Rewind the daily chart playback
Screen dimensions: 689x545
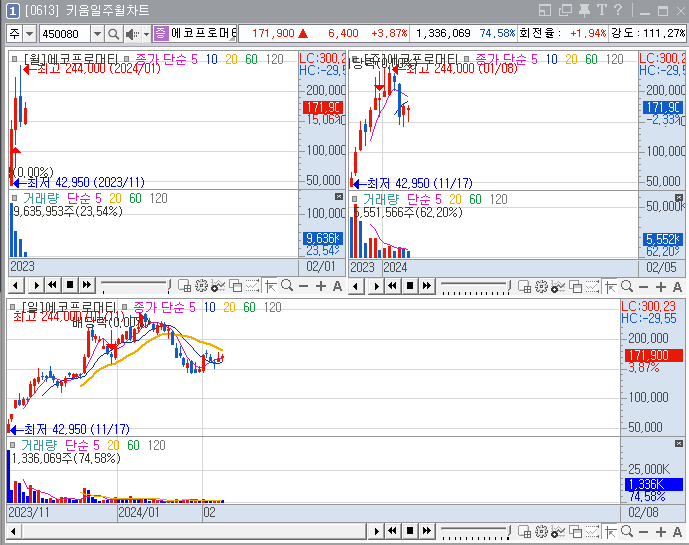(392, 531)
